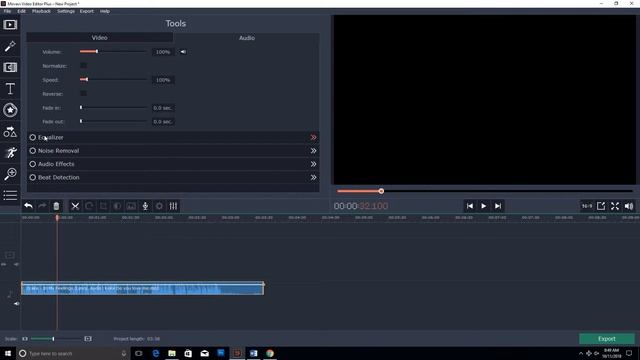The image size is (640, 360).
Task: Skip to previous frame
Action: pyautogui.click(x=470, y=206)
